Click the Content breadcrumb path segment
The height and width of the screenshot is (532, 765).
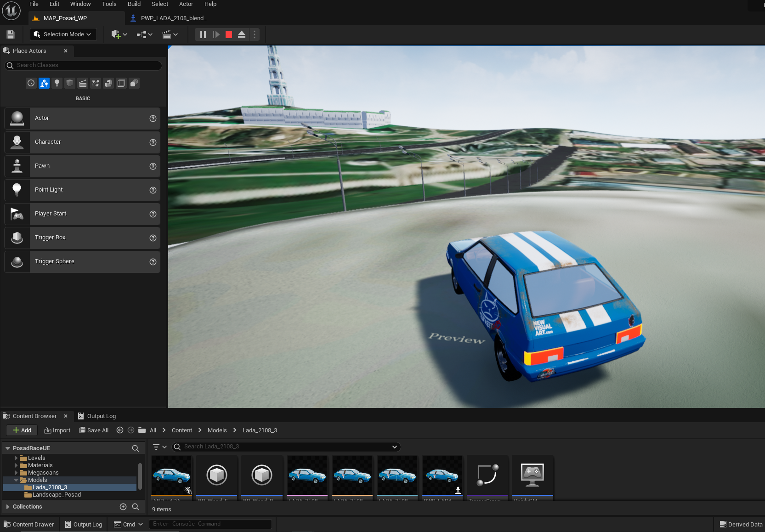pyautogui.click(x=182, y=430)
